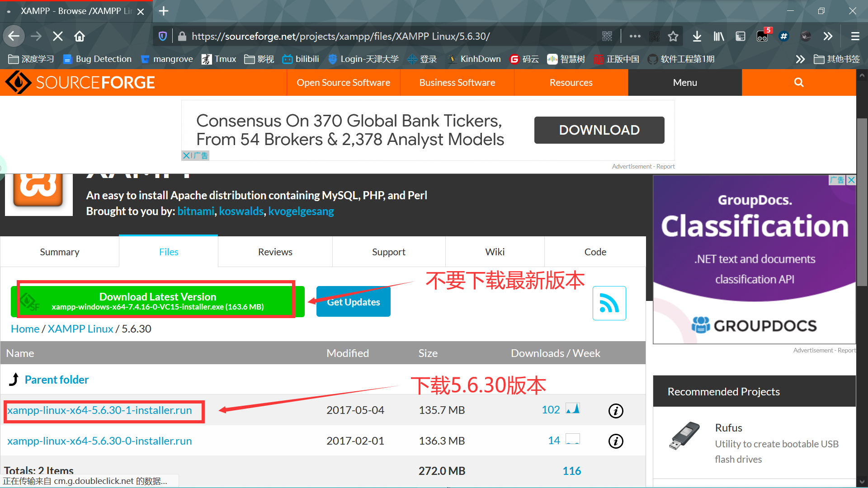Sort files by Size column

pos(428,353)
